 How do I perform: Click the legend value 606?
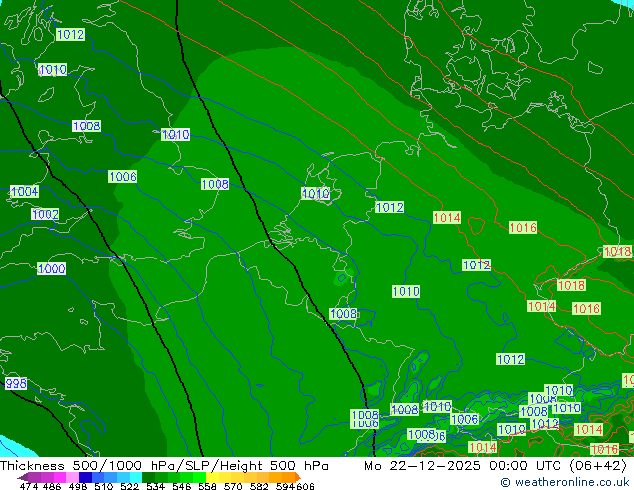[304, 486]
